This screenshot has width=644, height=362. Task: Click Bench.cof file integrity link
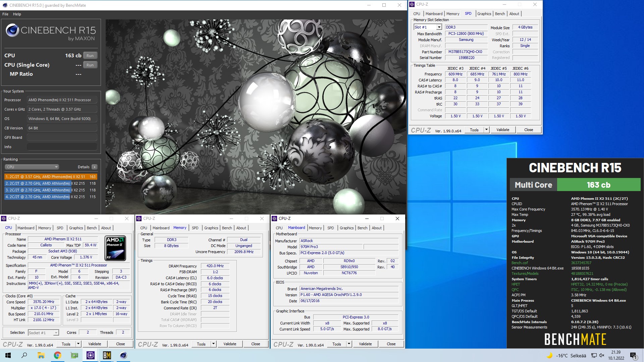(x=520, y=263)
